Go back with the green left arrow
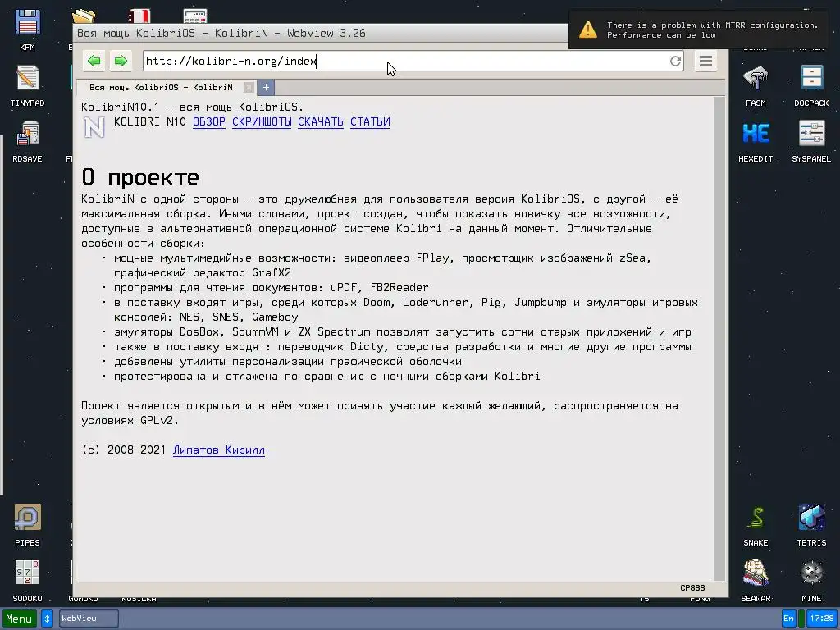 (94, 61)
